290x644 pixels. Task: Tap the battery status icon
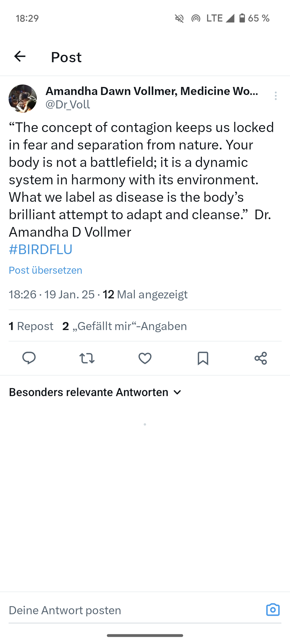click(x=242, y=18)
